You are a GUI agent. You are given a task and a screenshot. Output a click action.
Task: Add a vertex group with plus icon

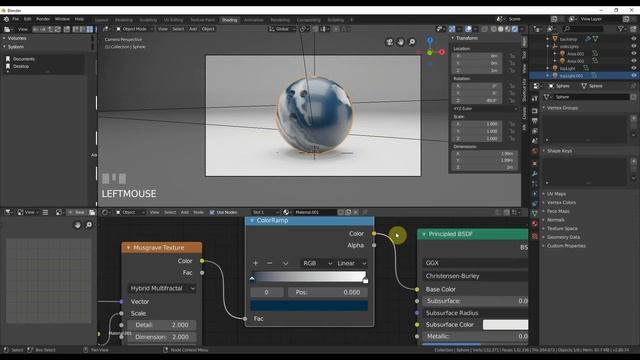click(633, 118)
